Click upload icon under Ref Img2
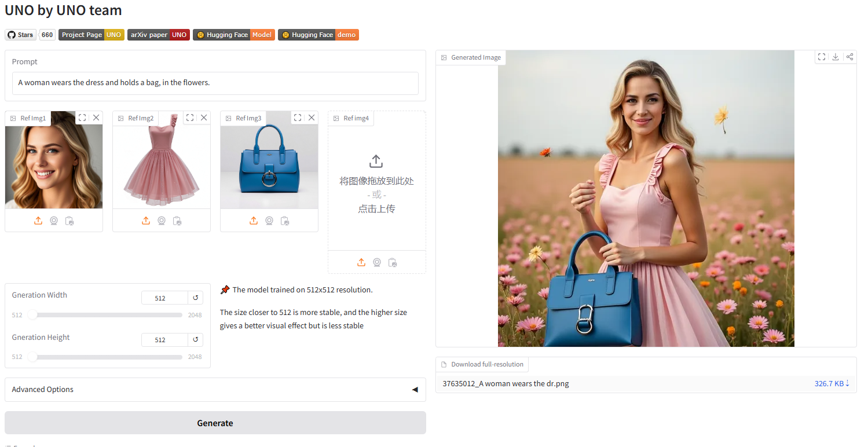Viewport: 868px width, 447px height. [x=146, y=221]
